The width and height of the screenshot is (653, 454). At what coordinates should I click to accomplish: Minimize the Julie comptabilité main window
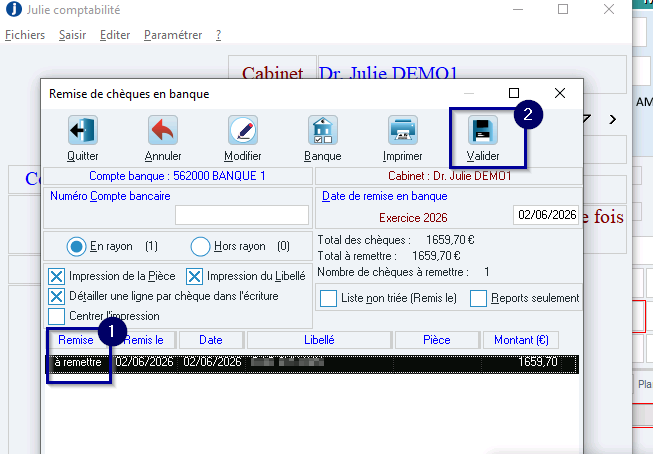pos(518,9)
